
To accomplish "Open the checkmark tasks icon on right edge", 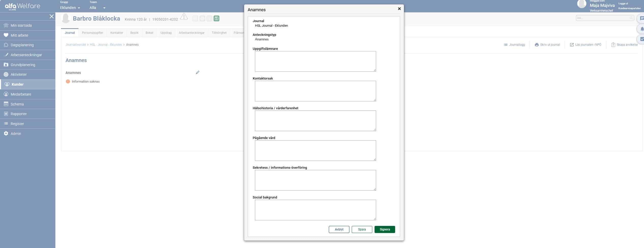I will [x=641, y=39].
